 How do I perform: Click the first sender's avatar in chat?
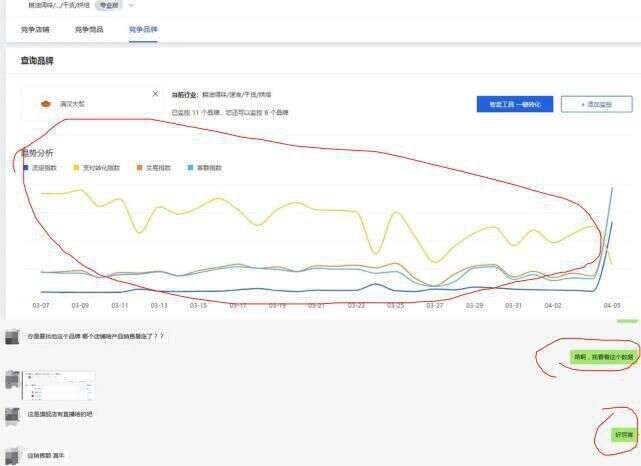tap(13, 338)
